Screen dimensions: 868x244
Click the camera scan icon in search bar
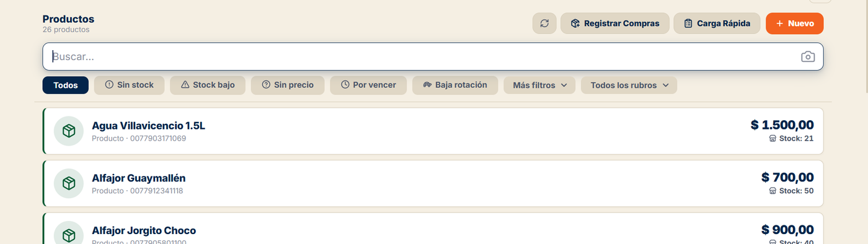[808, 57]
